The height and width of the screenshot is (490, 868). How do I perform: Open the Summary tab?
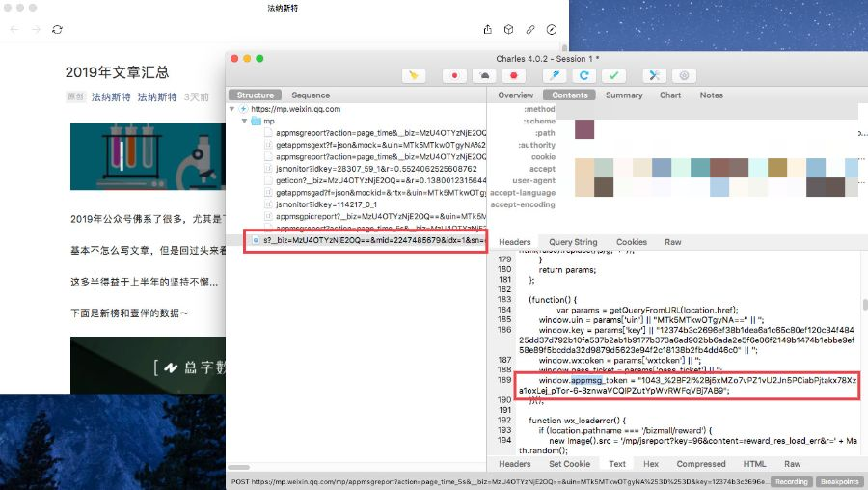coord(624,95)
